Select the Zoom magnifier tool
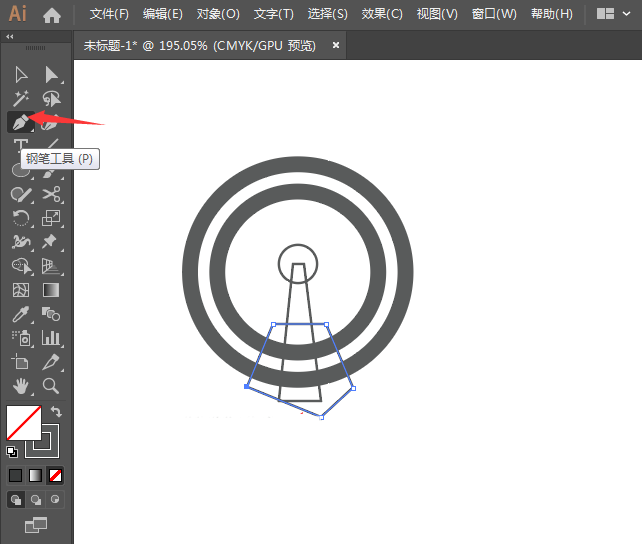Screen dimensions: 642x544 [x=51, y=386]
